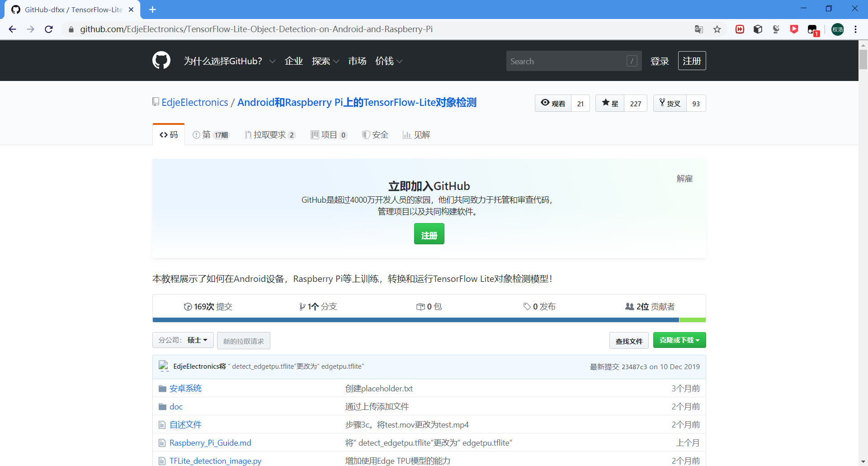Click green 注册 button in banner
Viewport: 868px width, 466px height.
[x=429, y=234]
